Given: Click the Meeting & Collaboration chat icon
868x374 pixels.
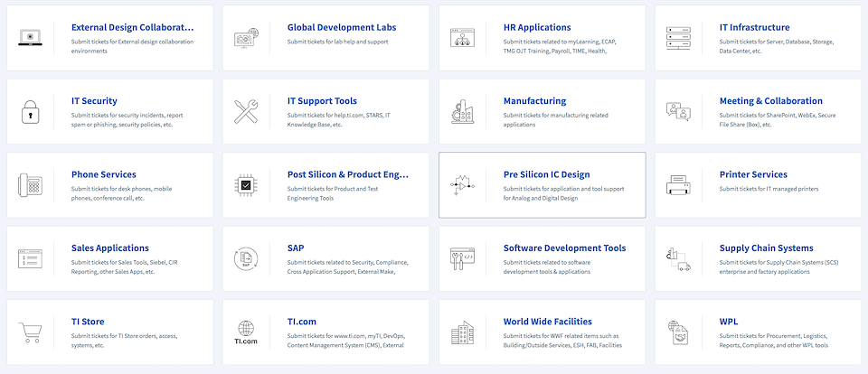Looking at the screenshot, I should (x=679, y=111).
